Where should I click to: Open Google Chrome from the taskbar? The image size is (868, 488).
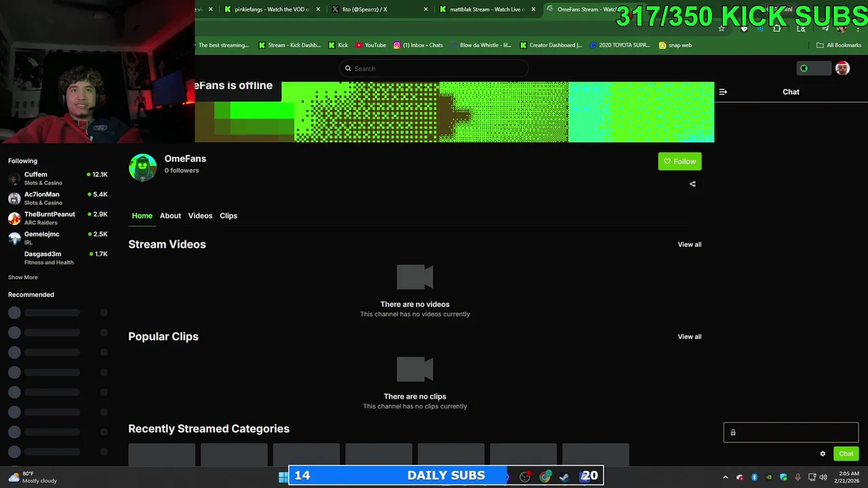(x=545, y=477)
